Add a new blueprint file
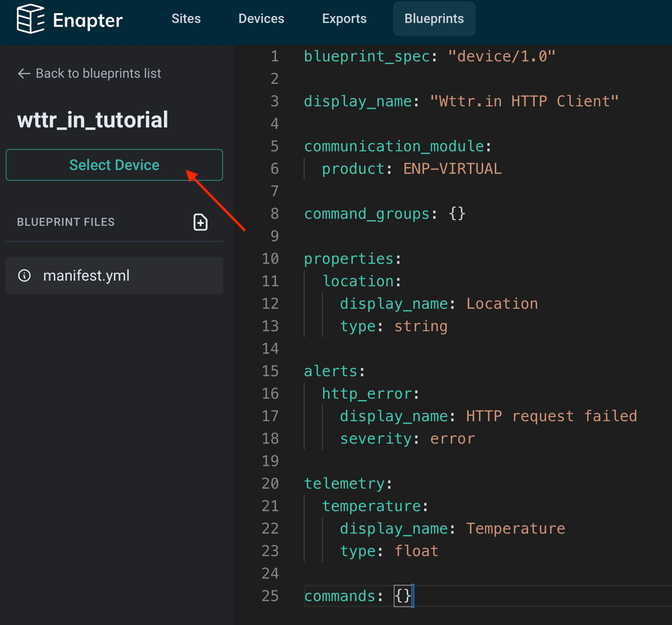Viewport: 672px width, 625px height. click(201, 222)
